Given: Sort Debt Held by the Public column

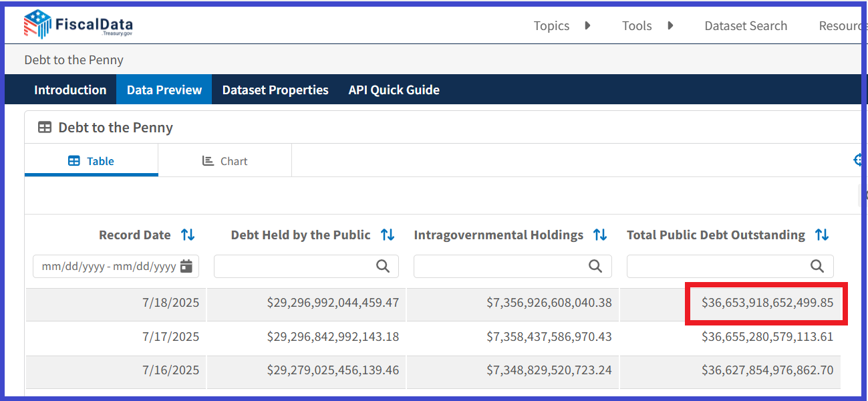Looking at the screenshot, I should [387, 235].
